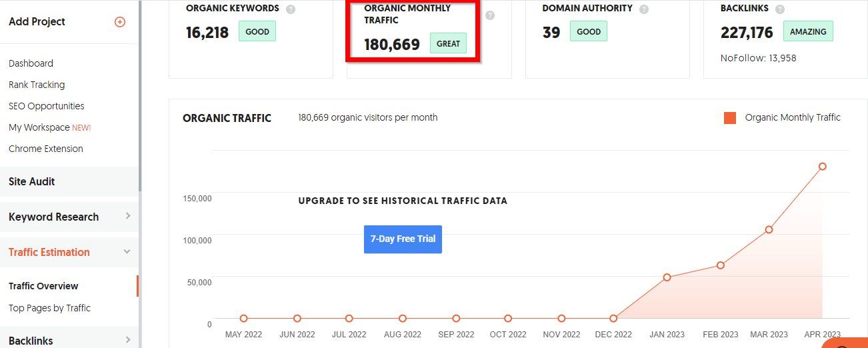Open SEO Opportunities page
Viewport: 868px width, 348px height.
[x=47, y=106]
